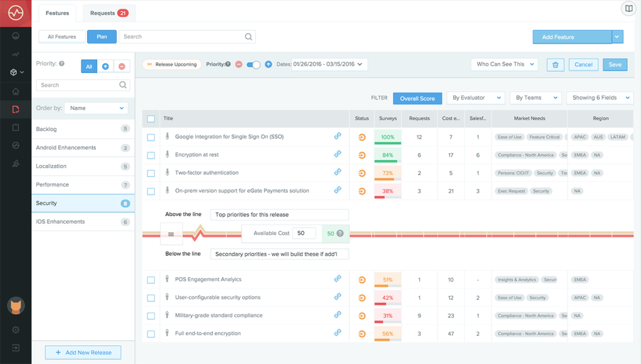Check the box for POS Engagement Analytics
Screen dimensions: 641x364
point(151,280)
